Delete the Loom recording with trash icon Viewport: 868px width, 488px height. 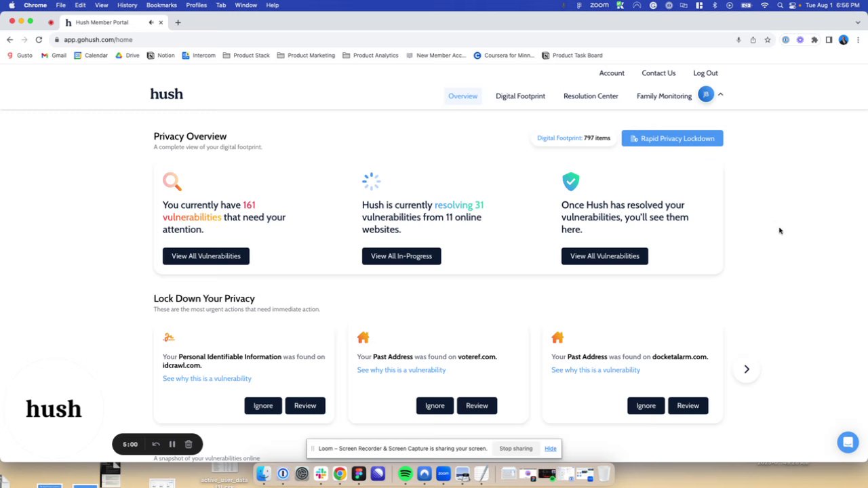[189, 445]
